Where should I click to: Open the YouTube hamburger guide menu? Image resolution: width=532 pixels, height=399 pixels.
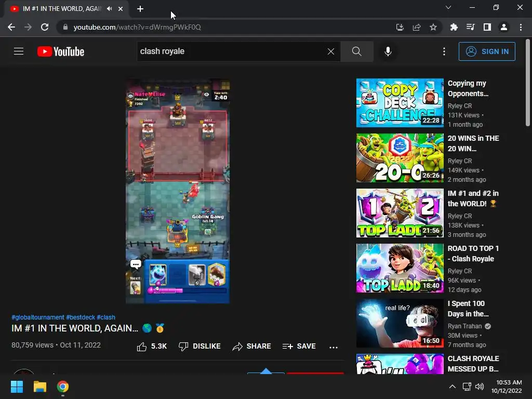click(19, 51)
